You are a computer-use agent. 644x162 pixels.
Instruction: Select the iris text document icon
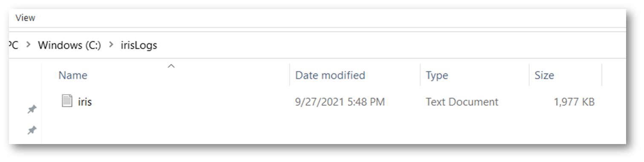(67, 101)
